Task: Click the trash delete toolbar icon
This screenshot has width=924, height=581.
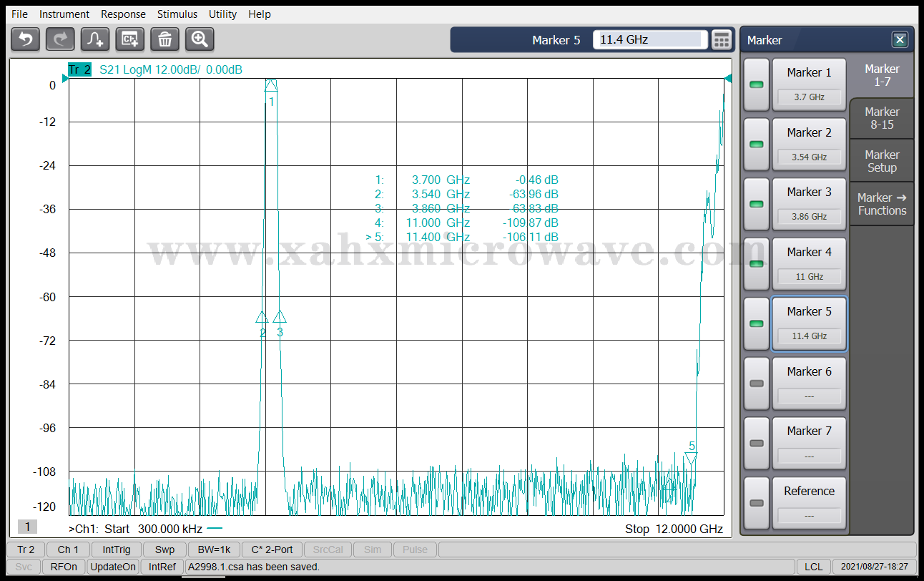Action: click(164, 39)
